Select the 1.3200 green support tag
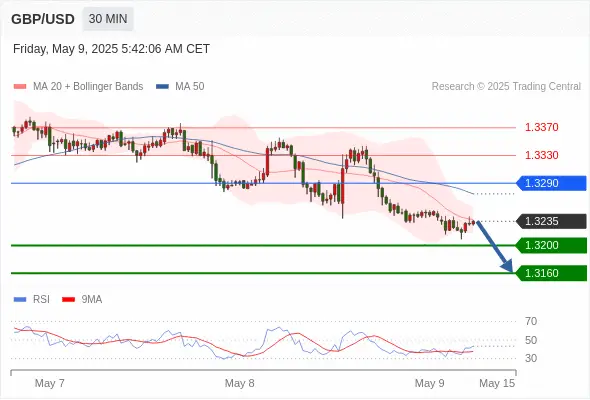 [x=552, y=245]
